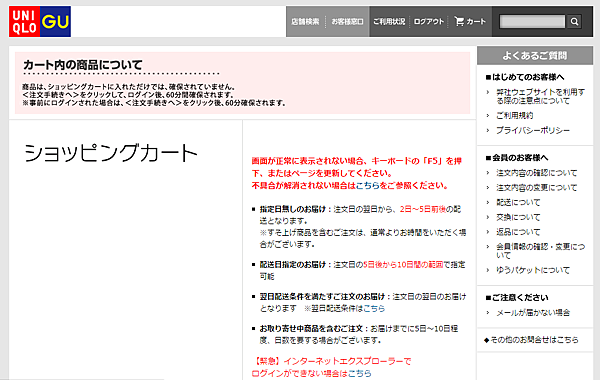Open the 配送について link
The width and height of the screenshot is (600, 380).
[518, 202]
